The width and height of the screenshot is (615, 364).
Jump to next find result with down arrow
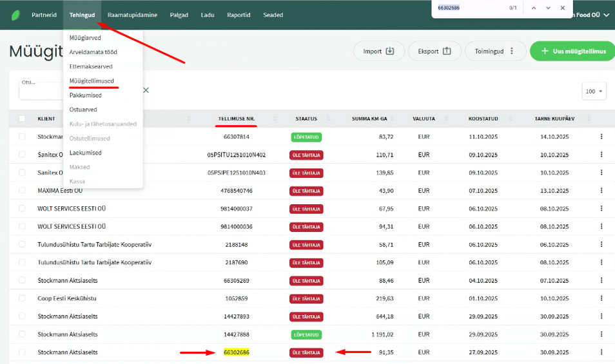548,8
